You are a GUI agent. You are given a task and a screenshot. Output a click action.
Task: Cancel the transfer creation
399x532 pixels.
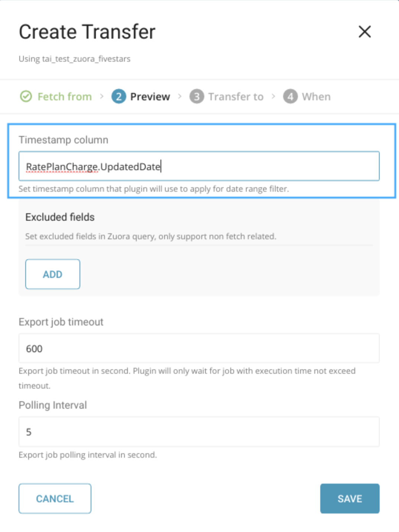click(x=55, y=499)
